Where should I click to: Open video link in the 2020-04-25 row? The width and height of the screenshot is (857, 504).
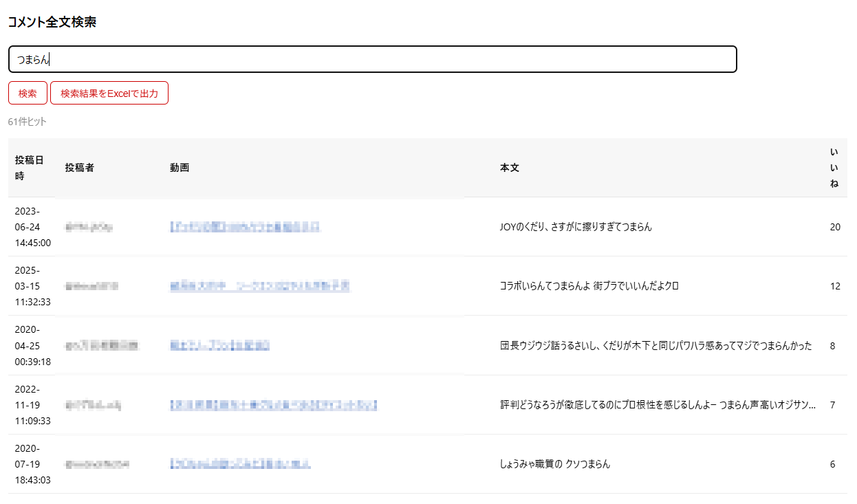219,346
